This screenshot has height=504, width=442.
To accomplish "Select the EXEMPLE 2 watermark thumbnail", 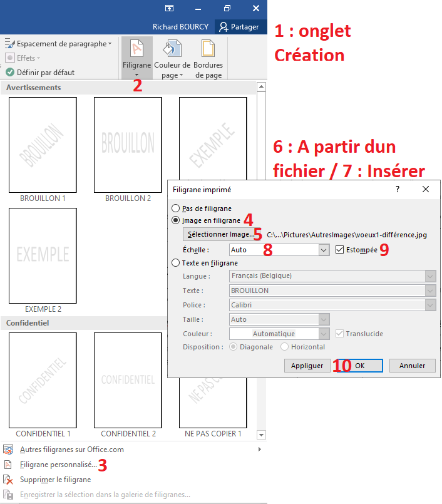I will [43, 255].
